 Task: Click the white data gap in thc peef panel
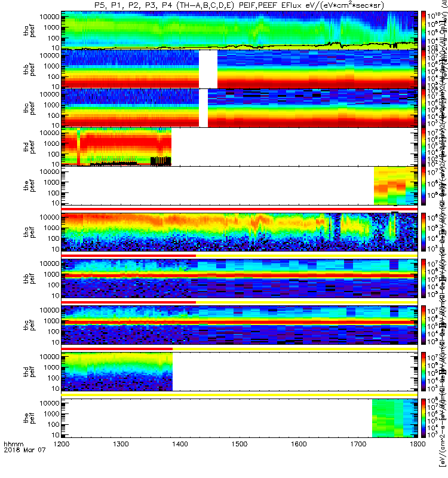[x=204, y=108]
